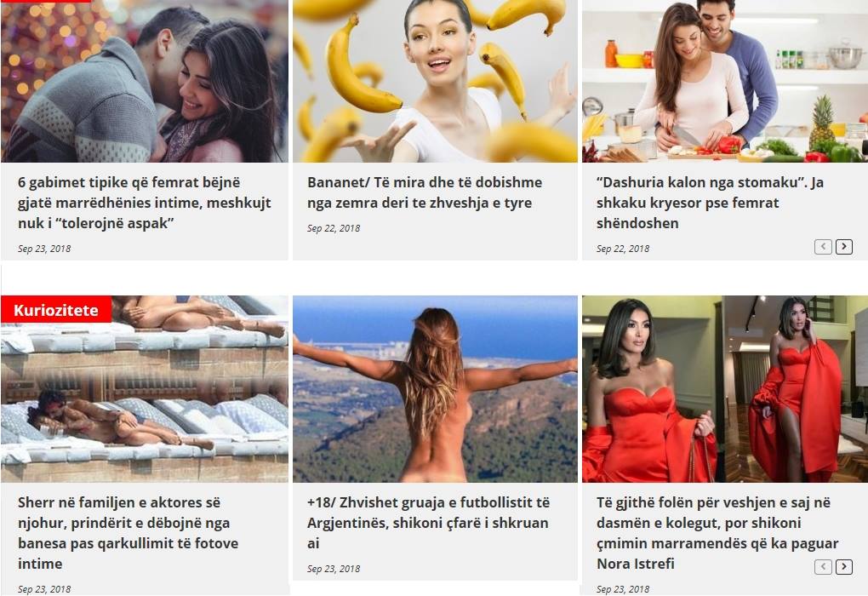
Task: Click Sep 23, 2018 date under 6 gabimet article
Action: click(44, 249)
